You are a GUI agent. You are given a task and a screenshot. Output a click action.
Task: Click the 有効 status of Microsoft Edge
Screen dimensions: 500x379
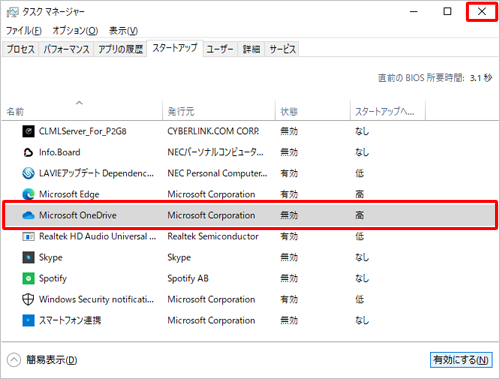tap(289, 194)
